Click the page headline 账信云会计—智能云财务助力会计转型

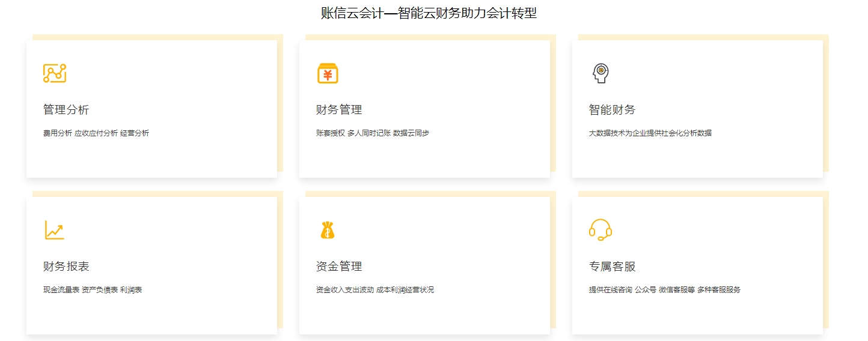coord(429,13)
